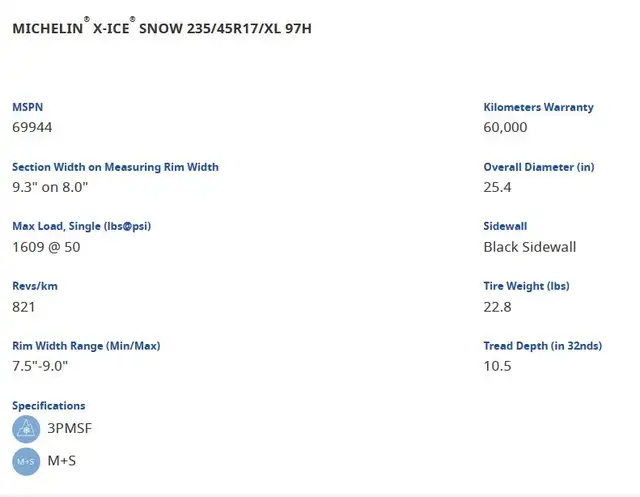Viewport: 640px width, 497px height.
Task: Click the M+S round badge icon
Action: coord(26,462)
